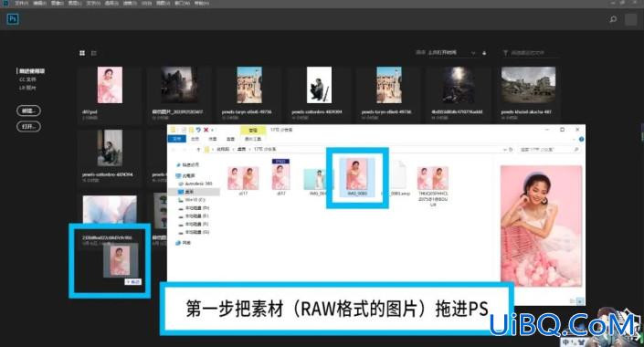This screenshot has height=347, width=644.
Task: Click the large preview pane image
Action: click(x=541, y=226)
